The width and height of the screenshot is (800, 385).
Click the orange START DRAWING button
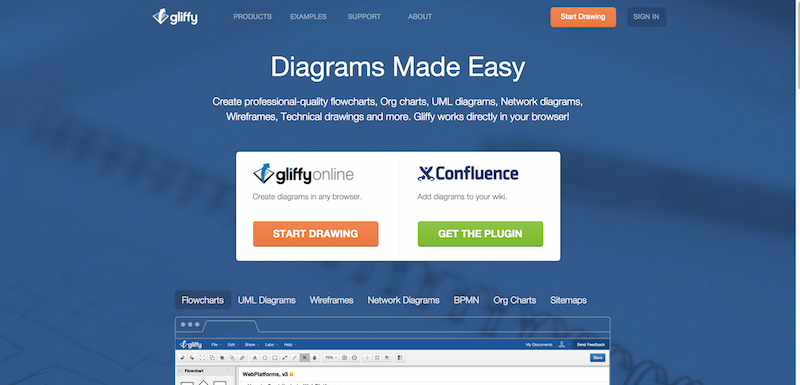pyautogui.click(x=315, y=234)
